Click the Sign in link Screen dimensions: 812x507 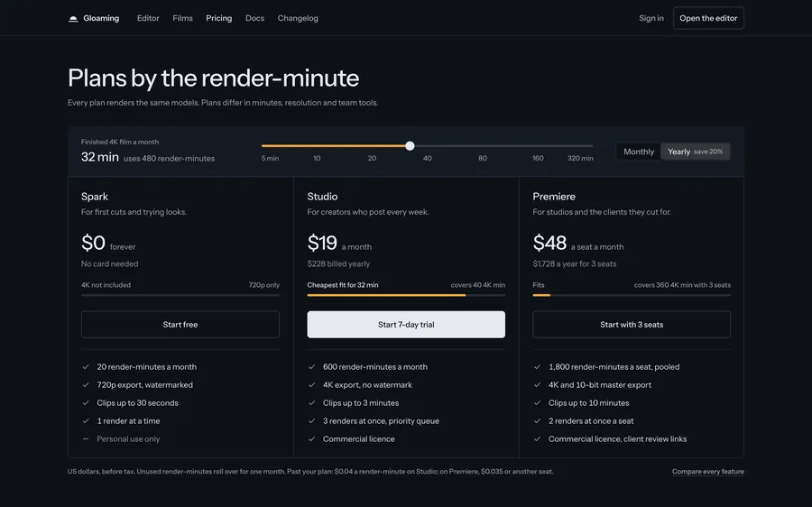[x=651, y=18]
